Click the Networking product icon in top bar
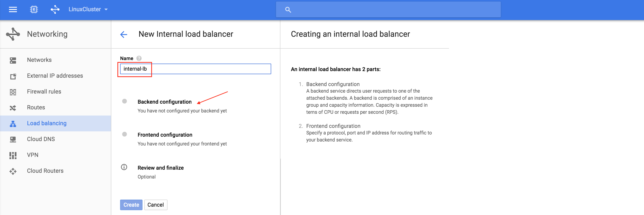The width and height of the screenshot is (644, 215). click(x=55, y=9)
